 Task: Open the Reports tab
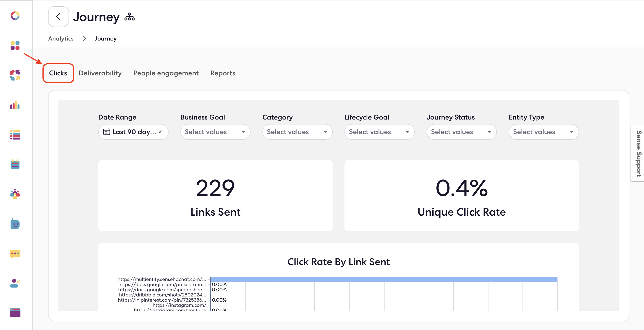point(222,73)
